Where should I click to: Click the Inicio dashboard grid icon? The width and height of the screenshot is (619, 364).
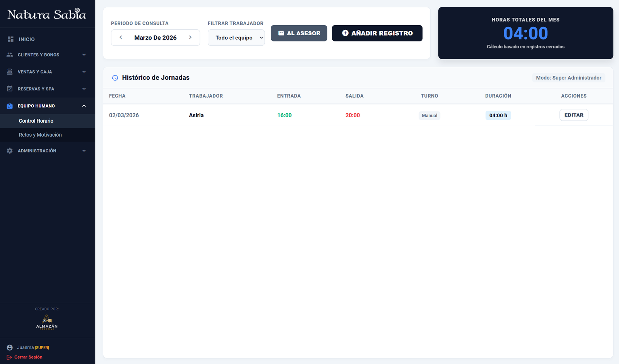coord(10,39)
